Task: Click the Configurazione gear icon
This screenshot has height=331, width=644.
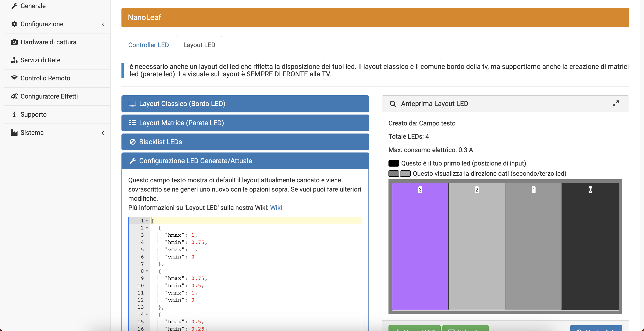Action: (x=14, y=24)
